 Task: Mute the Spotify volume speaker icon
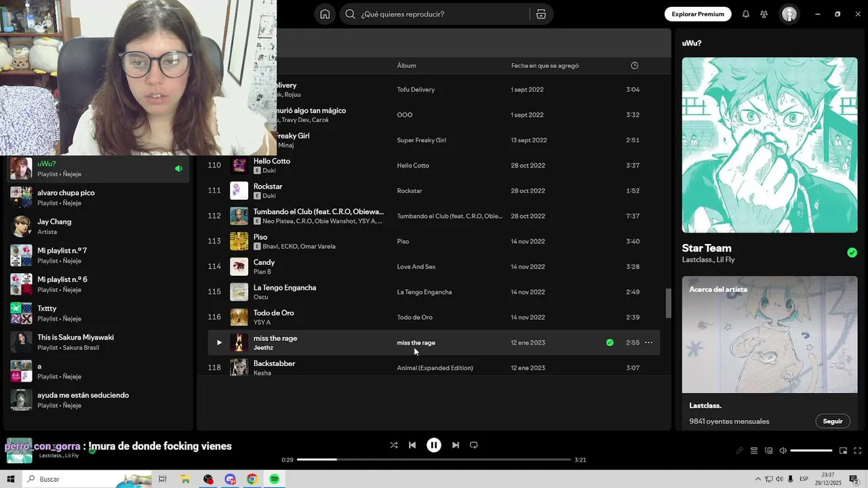(x=783, y=451)
